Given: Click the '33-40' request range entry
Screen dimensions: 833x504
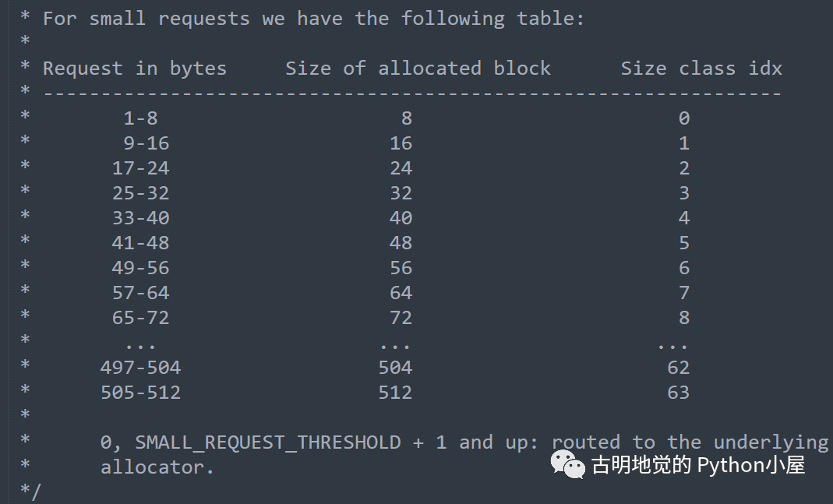Looking at the screenshot, I should (140, 218).
